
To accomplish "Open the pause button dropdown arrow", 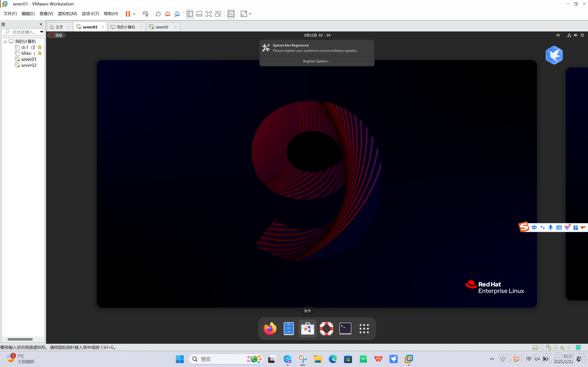I will (134, 14).
